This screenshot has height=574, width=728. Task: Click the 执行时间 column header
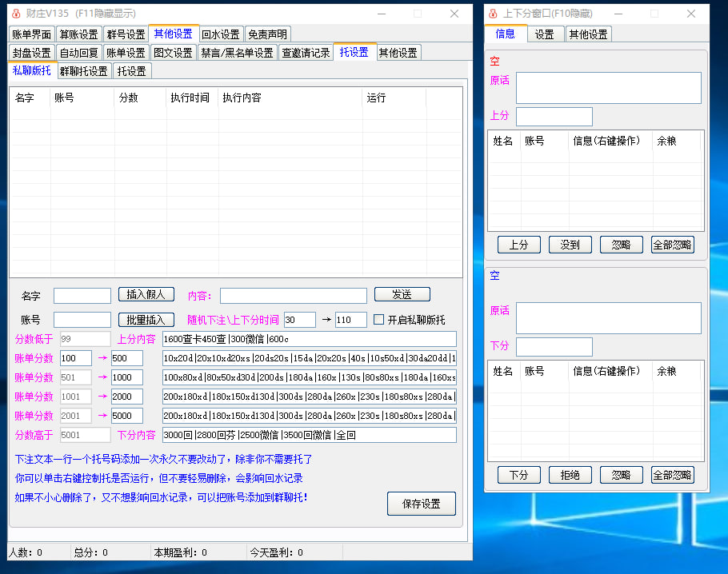coord(190,98)
